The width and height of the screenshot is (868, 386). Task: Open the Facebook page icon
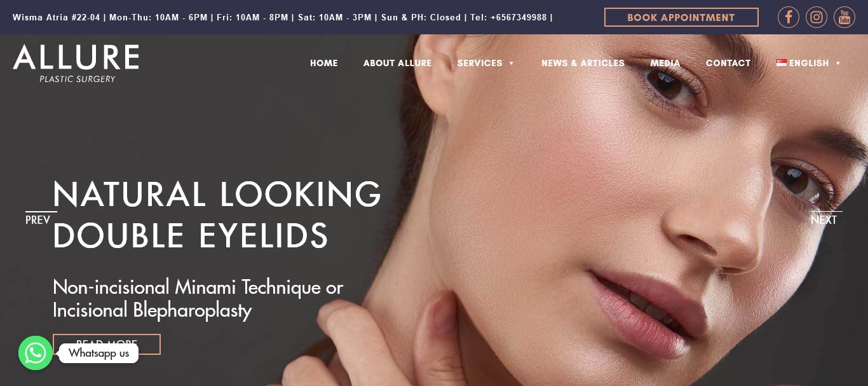tap(789, 17)
